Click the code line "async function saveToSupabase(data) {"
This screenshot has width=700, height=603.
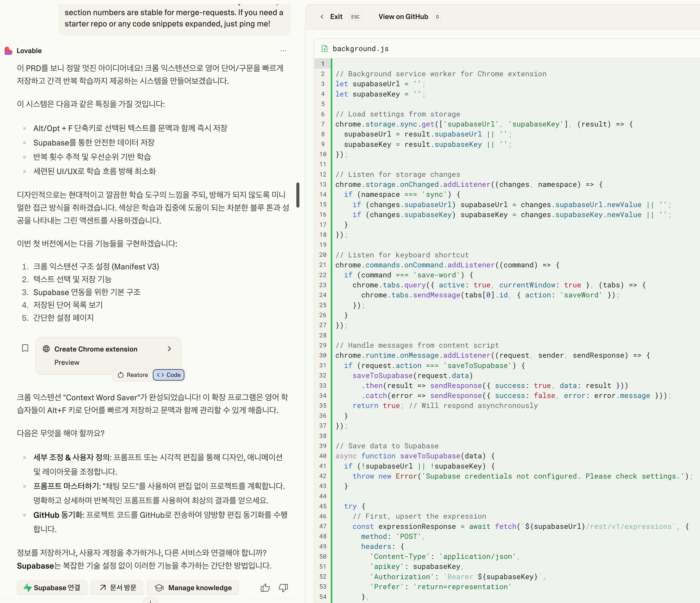(415, 456)
